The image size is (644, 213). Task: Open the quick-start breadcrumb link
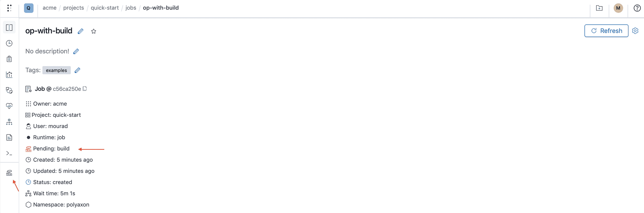[x=105, y=8]
